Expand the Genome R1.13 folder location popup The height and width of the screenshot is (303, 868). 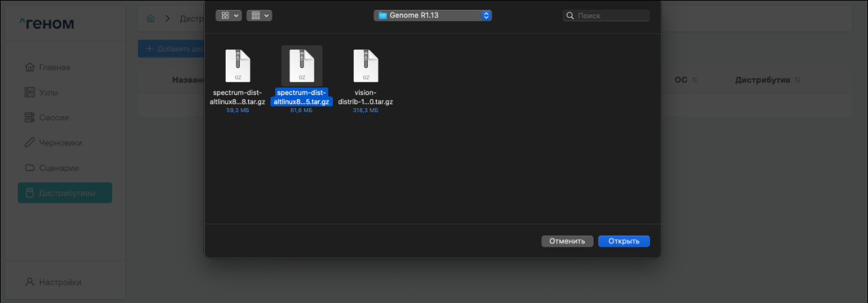433,15
